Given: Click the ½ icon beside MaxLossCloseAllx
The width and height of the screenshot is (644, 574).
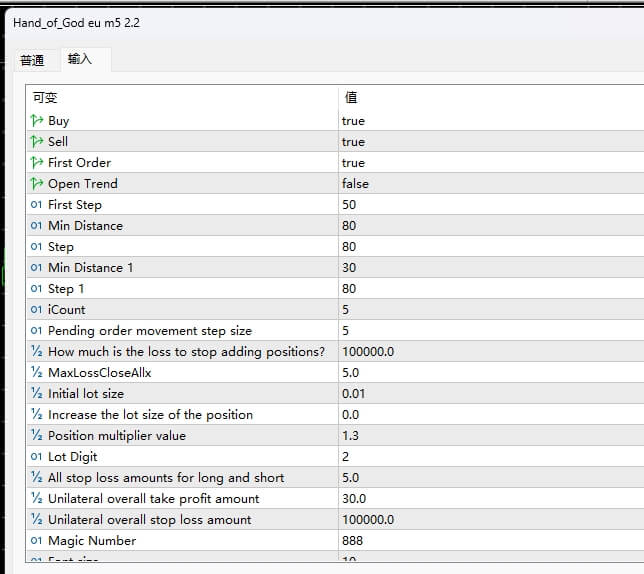Looking at the screenshot, I should point(37,373).
